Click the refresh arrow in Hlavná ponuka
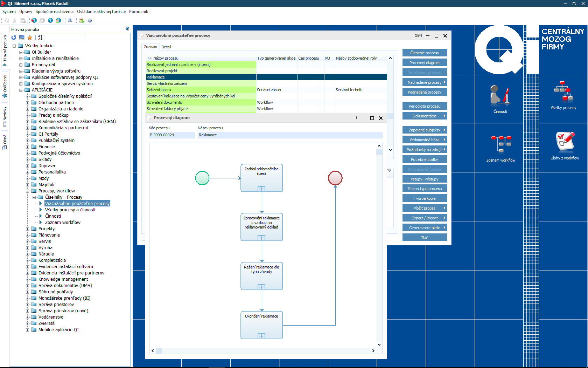 click(14, 38)
